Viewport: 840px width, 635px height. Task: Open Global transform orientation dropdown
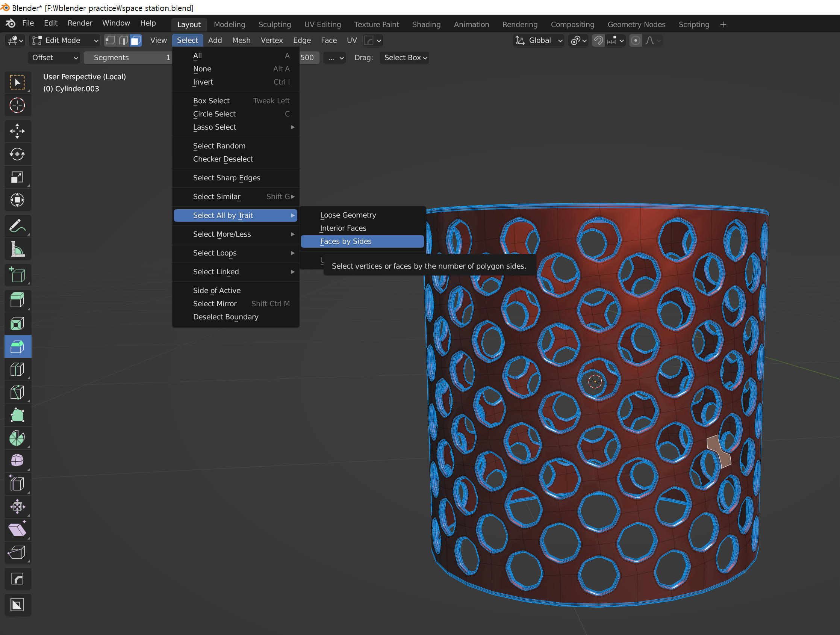click(x=539, y=40)
